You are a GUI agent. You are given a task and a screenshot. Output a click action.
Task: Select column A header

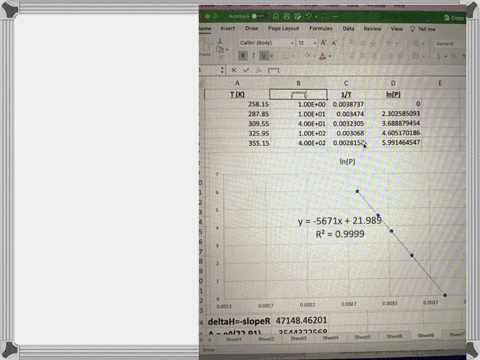click(237, 83)
